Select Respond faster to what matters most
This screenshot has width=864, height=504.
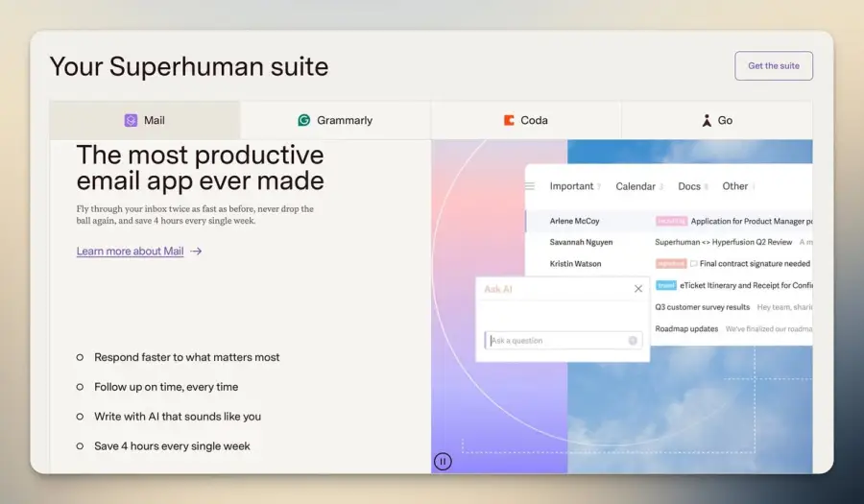187,357
